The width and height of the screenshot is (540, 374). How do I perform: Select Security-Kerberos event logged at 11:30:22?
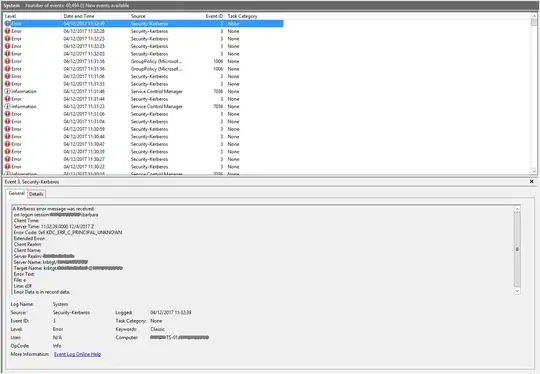[143, 167]
